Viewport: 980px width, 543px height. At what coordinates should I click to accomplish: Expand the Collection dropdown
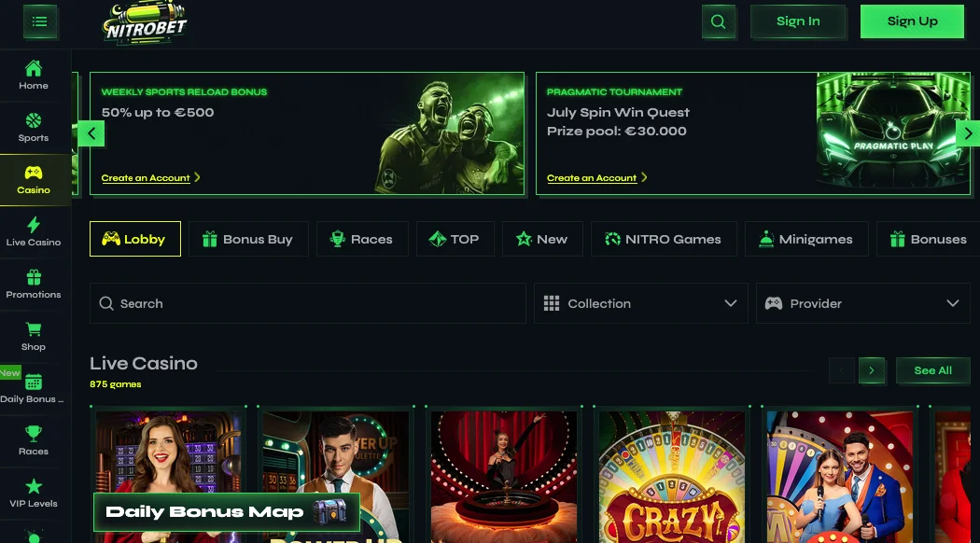pyautogui.click(x=640, y=303)
